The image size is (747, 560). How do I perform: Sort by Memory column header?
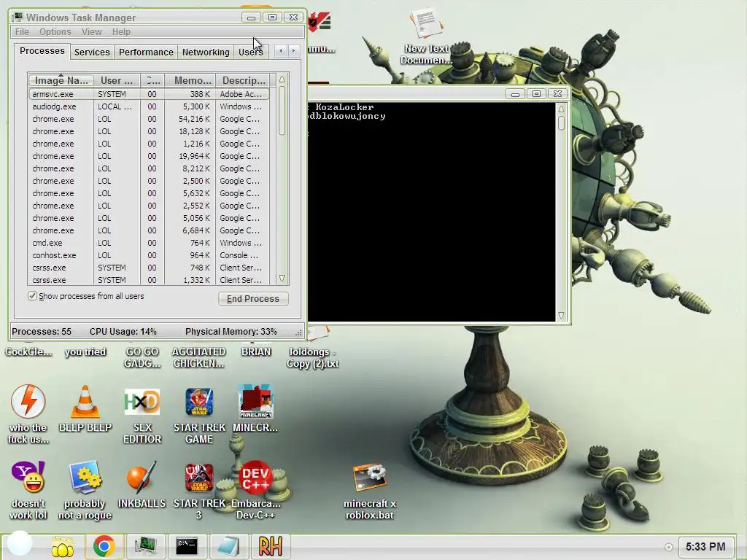[192, 80]
